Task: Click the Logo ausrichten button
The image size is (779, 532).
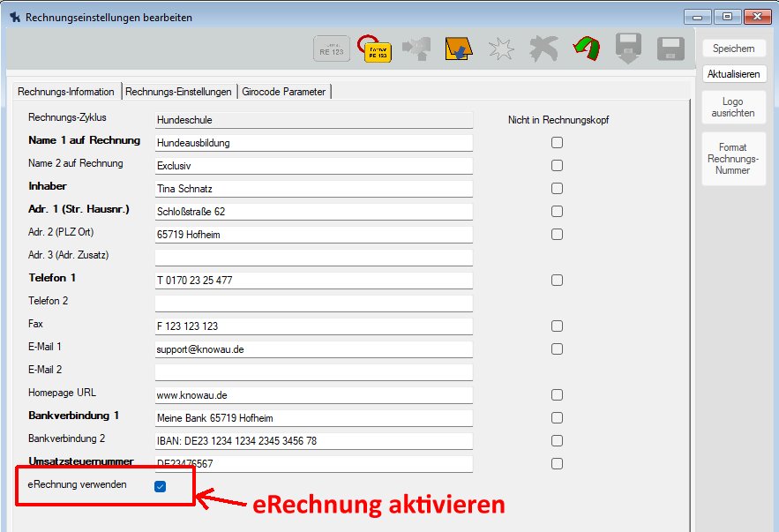Action: [732, 108]
